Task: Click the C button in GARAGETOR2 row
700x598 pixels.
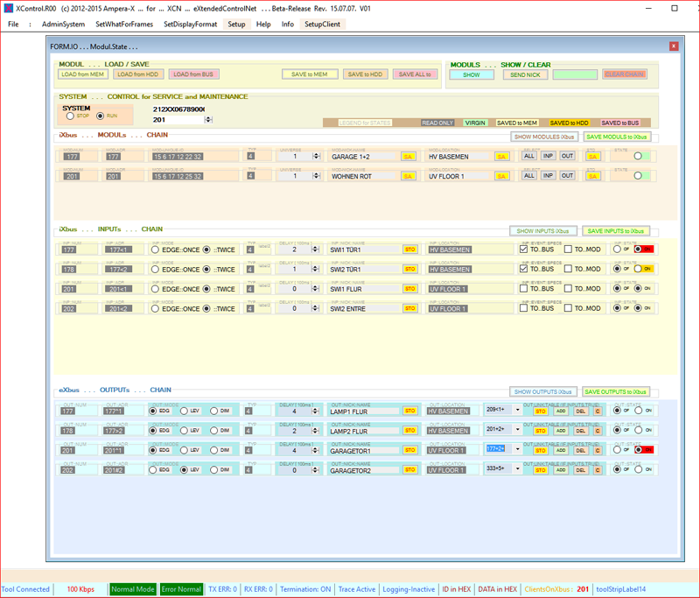Action: [x=598, y=470]
